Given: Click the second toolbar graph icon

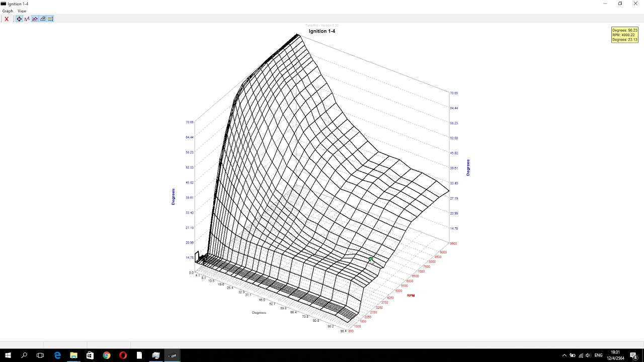Looking at the screenshot, I should pyautogui.click(x=27, y=19).
